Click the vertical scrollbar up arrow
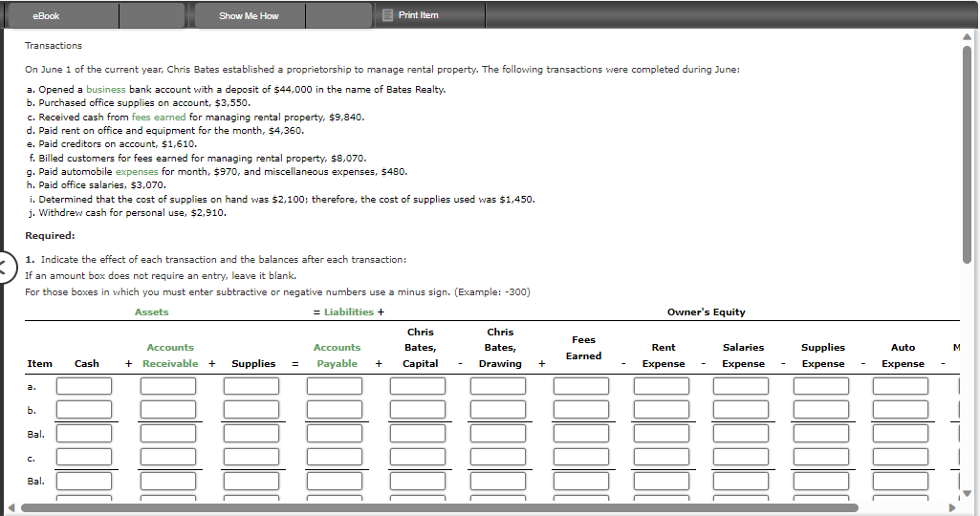The width and height of the screenshot is (980, 516). (967, 37)
